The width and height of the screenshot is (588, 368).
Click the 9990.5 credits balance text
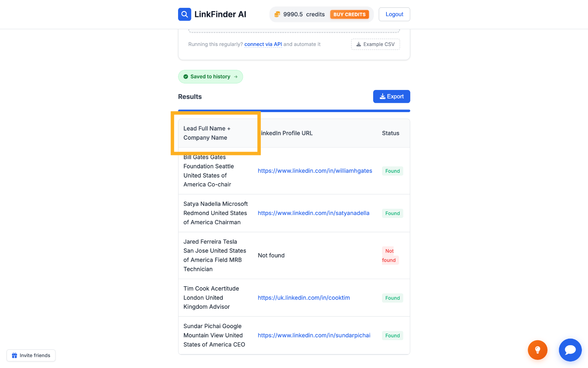pos(304,14)
